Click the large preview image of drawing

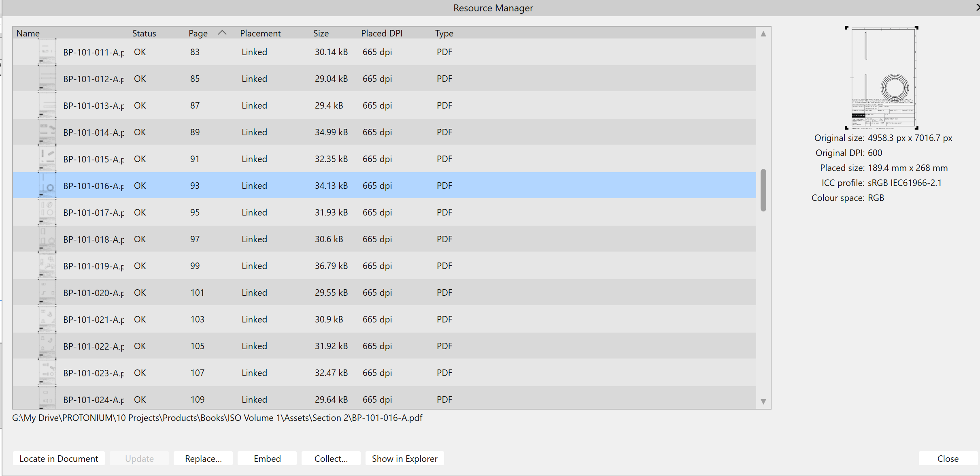[882, 78]
